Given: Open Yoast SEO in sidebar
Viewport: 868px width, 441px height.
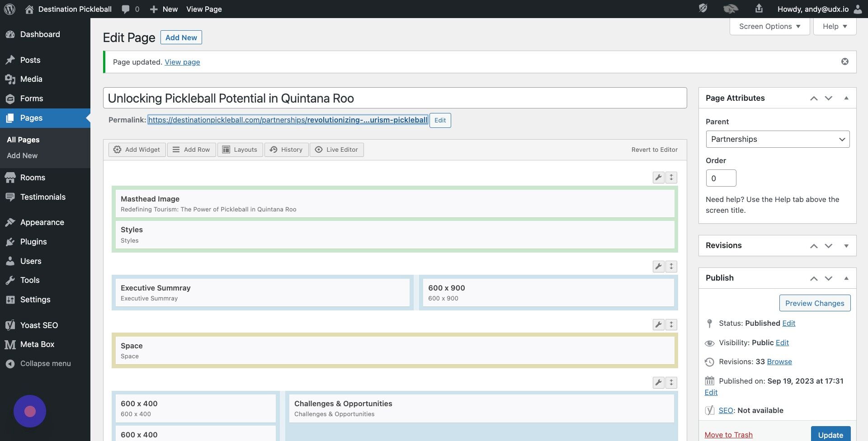Looking at the screenshot, I should pyautogui.click(x=45, y=325).
